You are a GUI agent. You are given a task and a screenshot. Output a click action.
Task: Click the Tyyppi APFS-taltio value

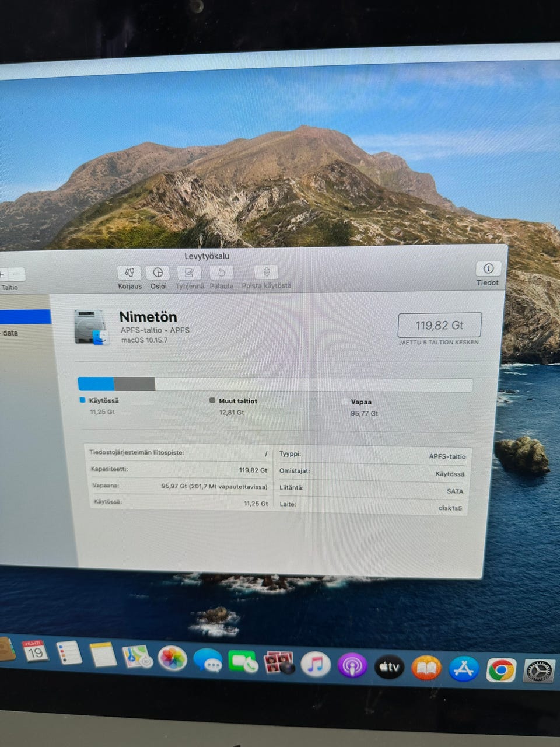tap(447, 456)
